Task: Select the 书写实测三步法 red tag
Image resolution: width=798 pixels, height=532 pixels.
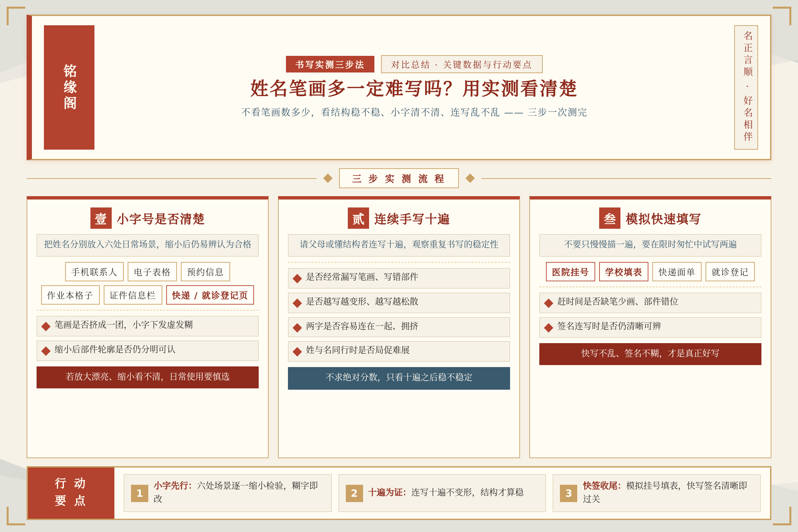Action: click(x=330, y=64)
